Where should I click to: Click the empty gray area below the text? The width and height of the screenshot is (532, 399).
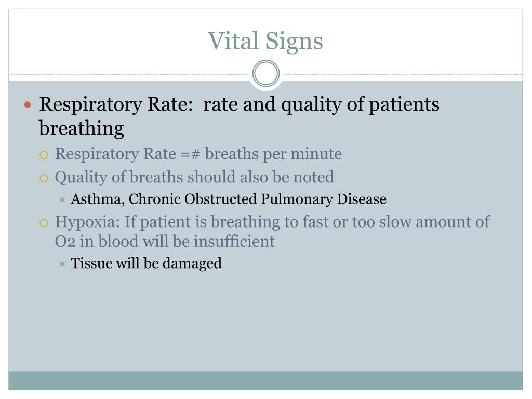tap(265, 322)
